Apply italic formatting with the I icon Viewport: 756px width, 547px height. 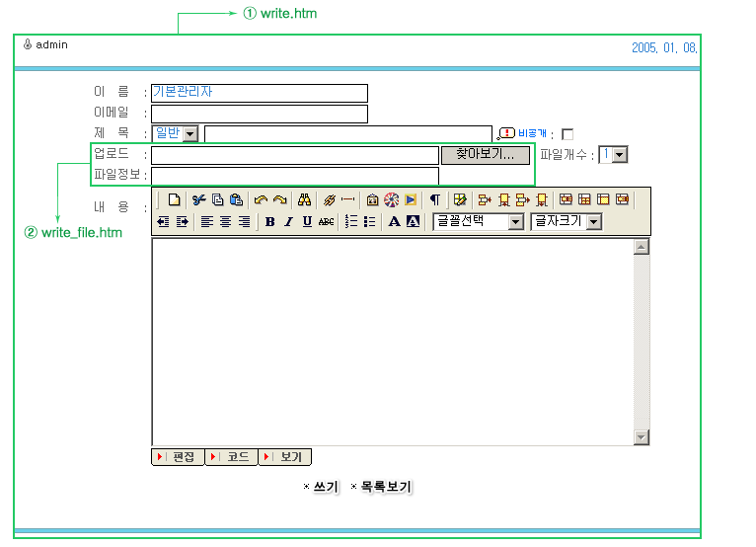tap(288, 222)
